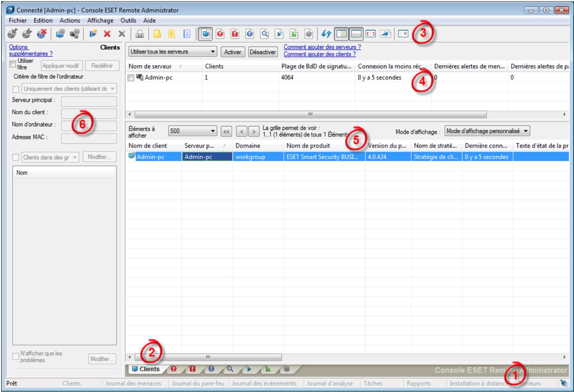Click the Adresse MAC input field
574x392 pixels.
tap(89, 138)
